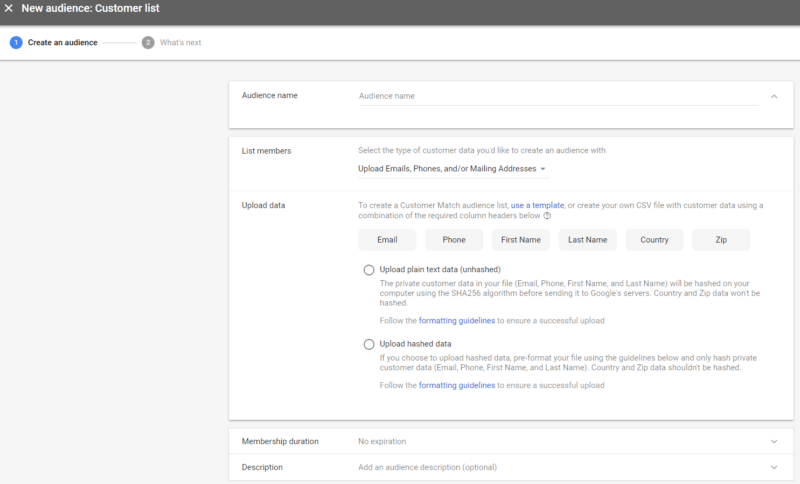Image resolution: width=800 pixels, height=484 pixels.
Task: Close the New audience dialog with X
Action: (x=9, y=9)
